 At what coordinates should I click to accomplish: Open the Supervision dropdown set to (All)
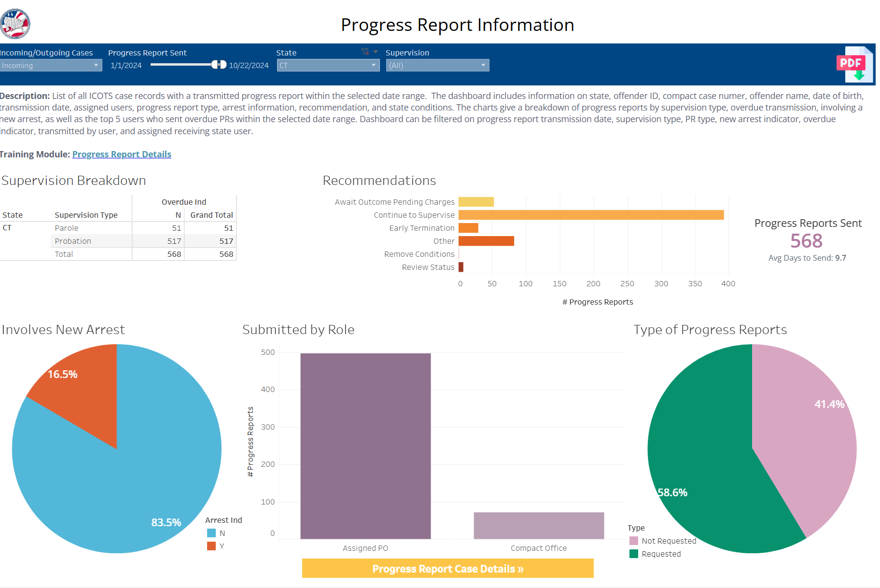[437, 66]
